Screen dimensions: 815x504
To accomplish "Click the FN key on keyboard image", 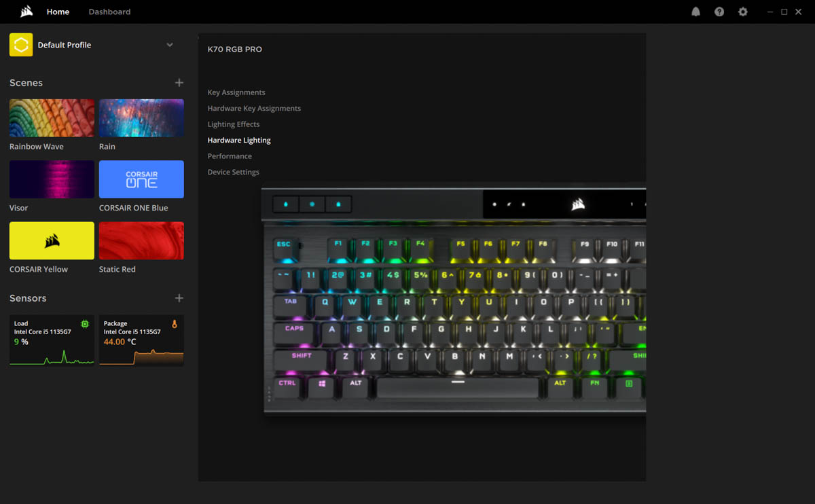I will point(595,388).
